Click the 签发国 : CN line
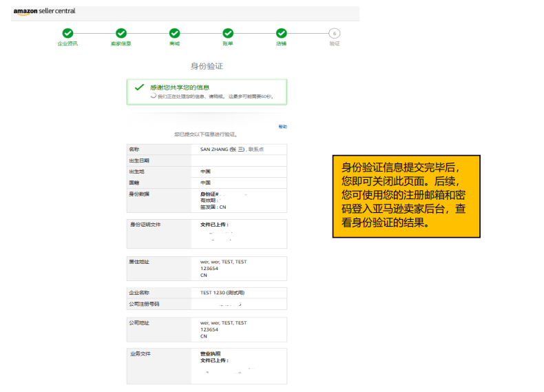This screenshot has height=392, width=544. point(213,207)
